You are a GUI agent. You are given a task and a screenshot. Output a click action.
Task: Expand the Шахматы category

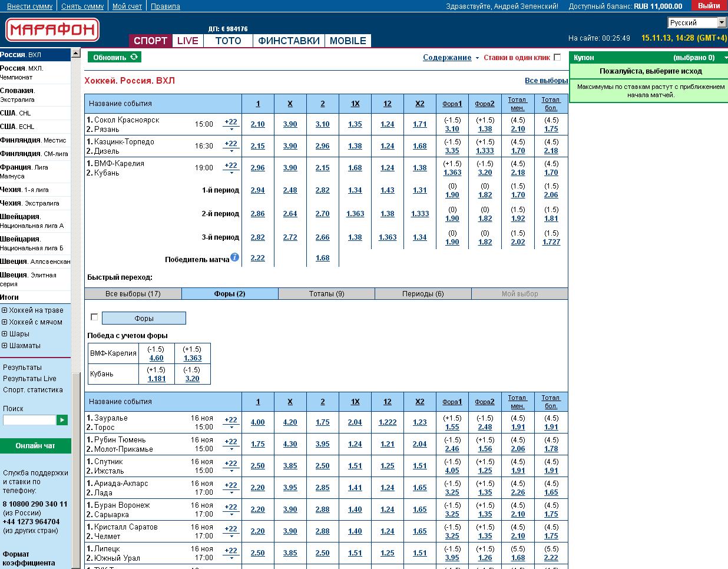tap(5, 346)
